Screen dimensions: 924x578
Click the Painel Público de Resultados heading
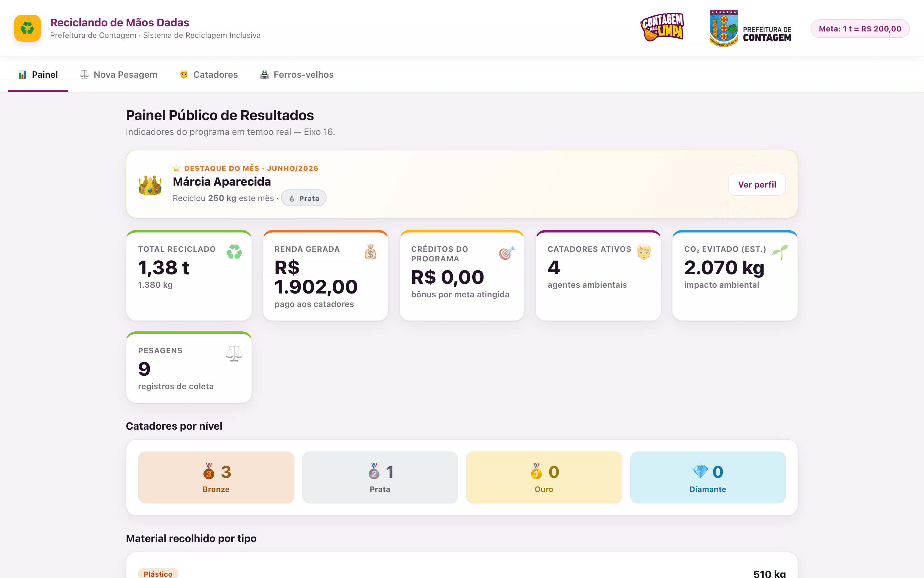tap(220, 115)
